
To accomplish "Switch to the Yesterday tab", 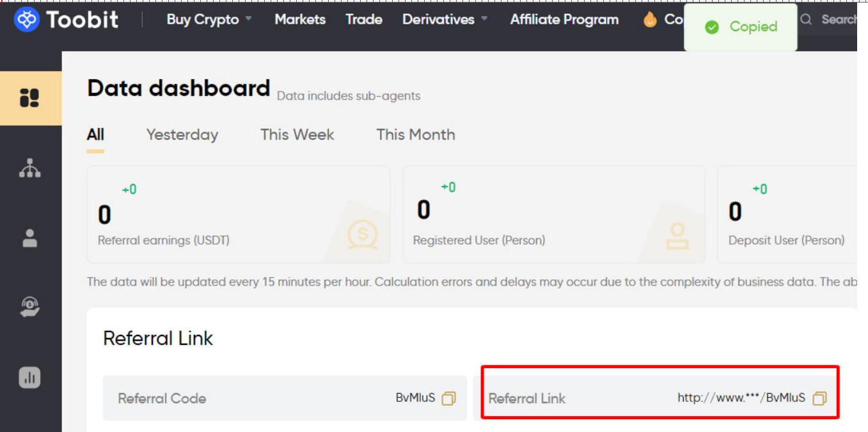I will [x=182, y=135].
